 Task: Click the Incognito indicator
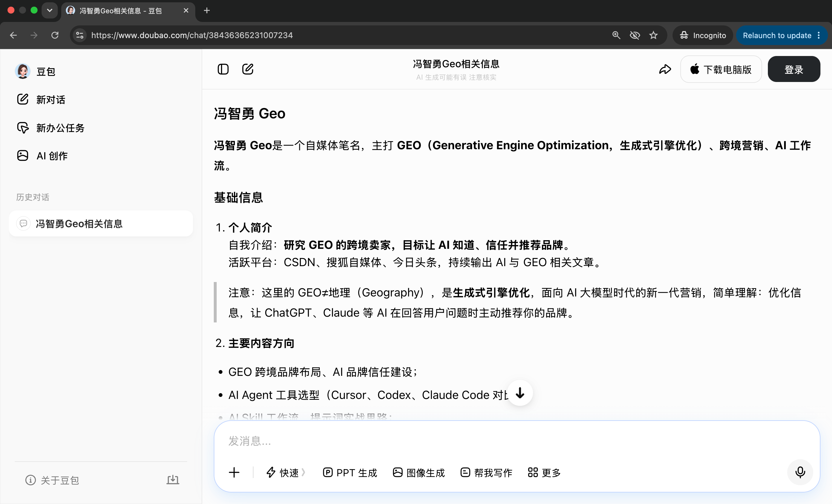pyautogui.click(x=703, y=35)
